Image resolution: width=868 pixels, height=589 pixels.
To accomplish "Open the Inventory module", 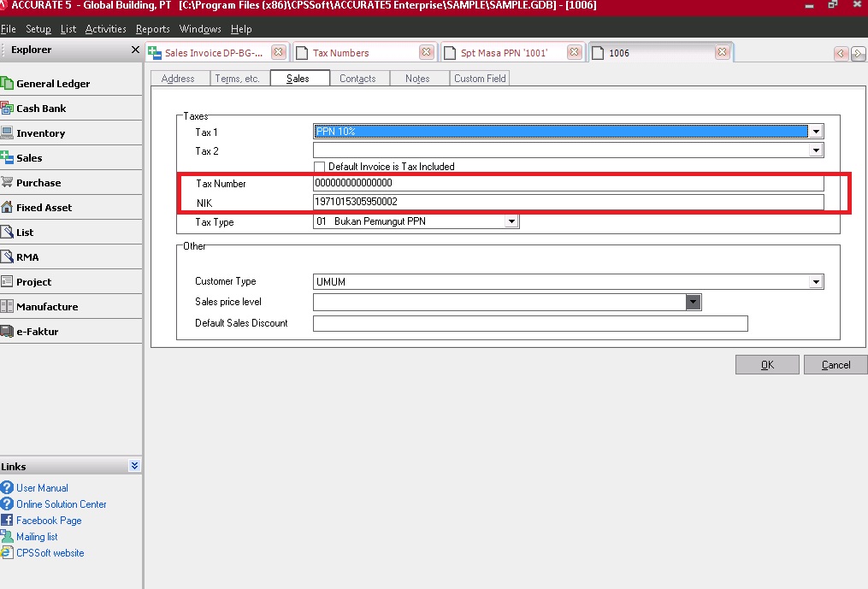I will (43, 133).
